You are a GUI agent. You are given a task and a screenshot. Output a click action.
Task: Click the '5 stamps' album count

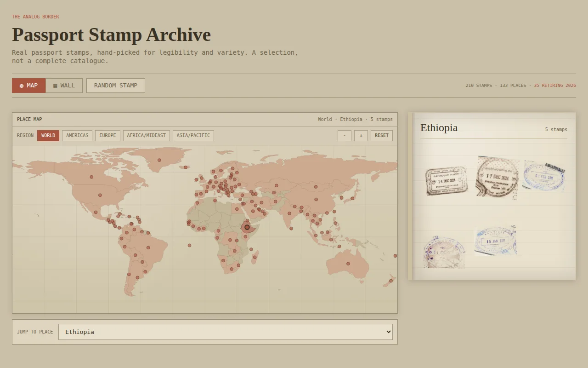pyautogui.click(x=556, y=130)
